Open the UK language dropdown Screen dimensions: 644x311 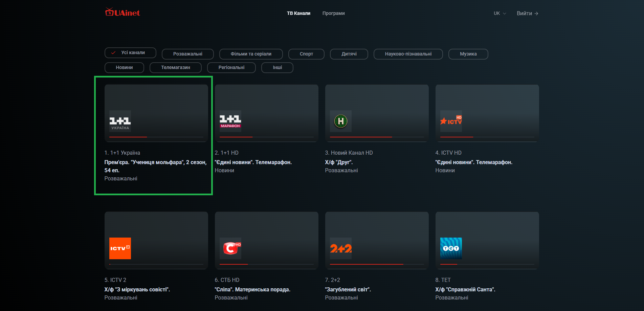point(499,13)
